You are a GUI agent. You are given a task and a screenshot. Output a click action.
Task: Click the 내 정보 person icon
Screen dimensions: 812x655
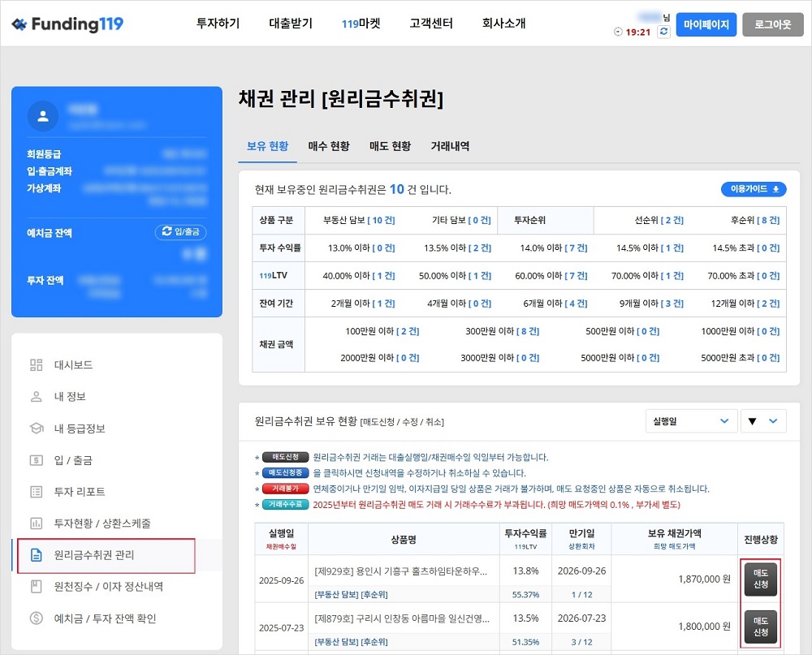click(37, 397)
